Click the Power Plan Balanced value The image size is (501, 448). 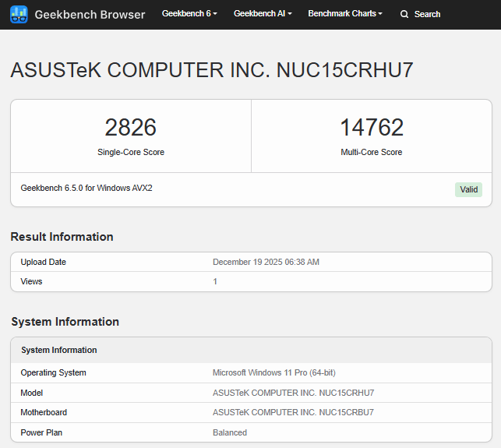pyautogui.click(x=230, y=432)
